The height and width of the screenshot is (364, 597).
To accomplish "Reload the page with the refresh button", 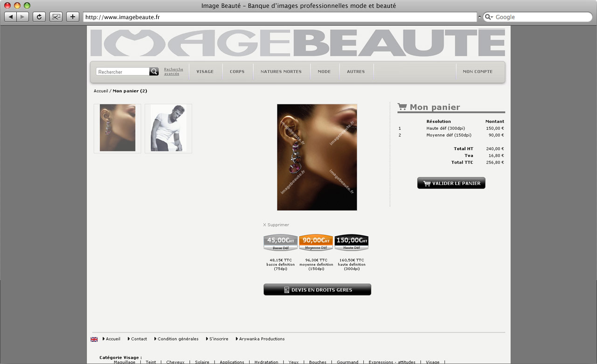I will coord(39,17).
